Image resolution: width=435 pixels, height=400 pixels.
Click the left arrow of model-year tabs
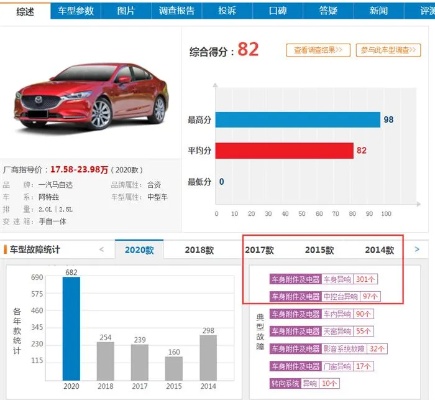click(x=102, y=249)
